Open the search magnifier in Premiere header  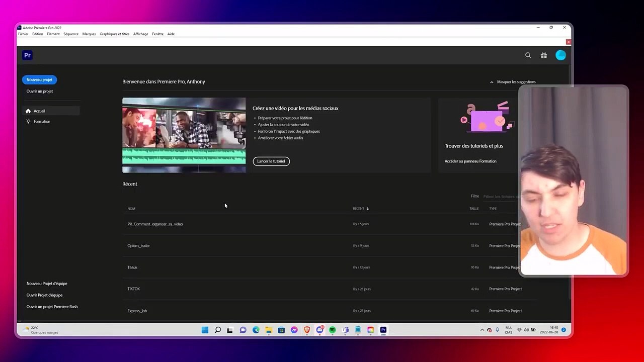528,55
